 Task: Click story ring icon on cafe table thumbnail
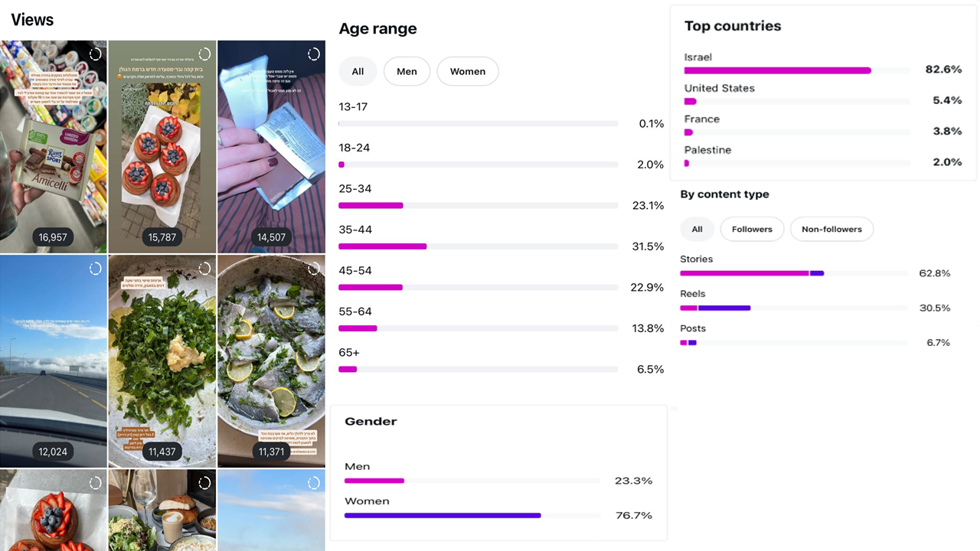tap(204, 483)
